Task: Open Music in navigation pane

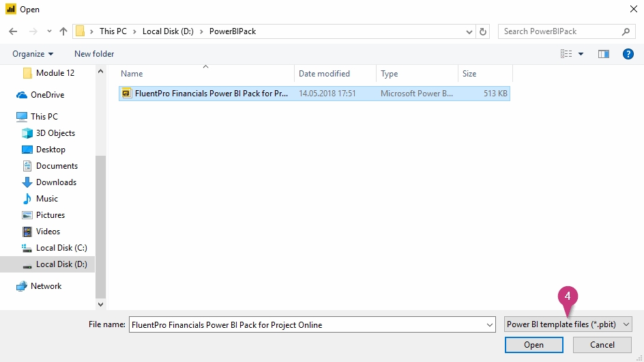Action: [40, 199]
